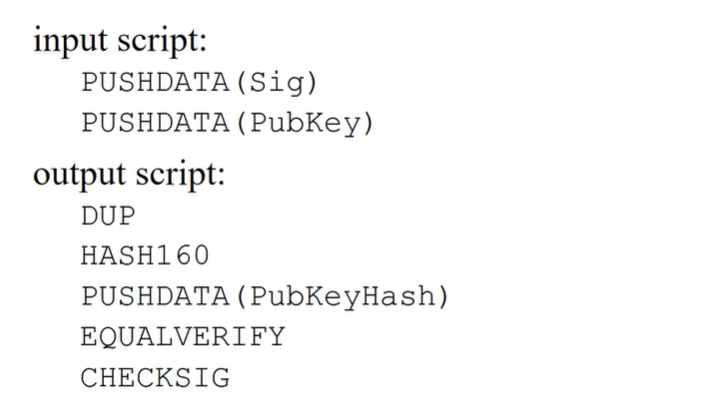Viewport: 726px width, 416px height.
Task: Click 'PUSHDATA' before (PubKey) in input script
Action: (x=155, y=124)
